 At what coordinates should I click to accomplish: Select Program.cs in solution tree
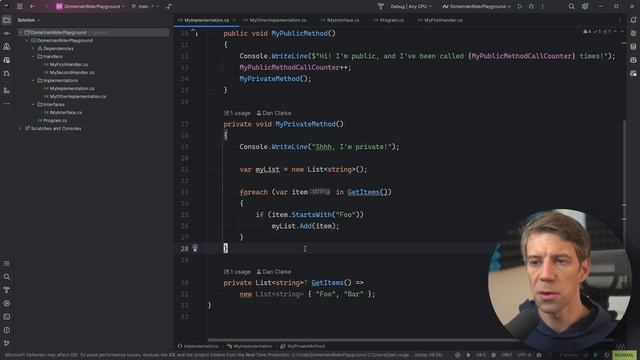click(x=55, y=120)
